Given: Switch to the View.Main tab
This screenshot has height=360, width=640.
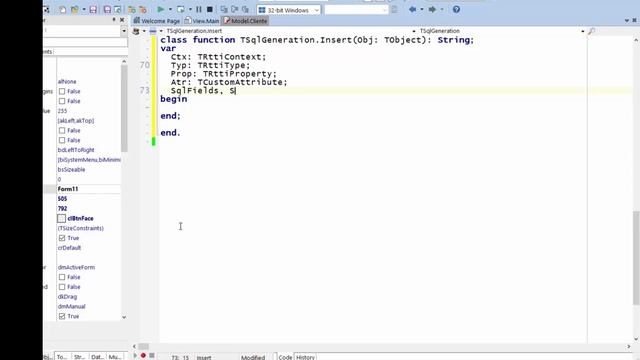Looking at the screenshot, I should pos(202,21).
